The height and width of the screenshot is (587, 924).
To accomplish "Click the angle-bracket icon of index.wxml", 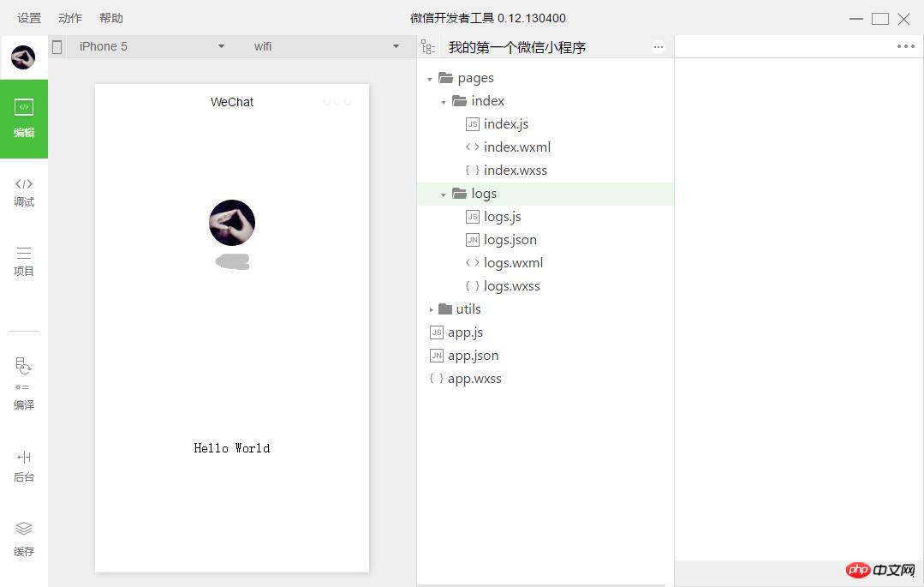I will 472,147.
